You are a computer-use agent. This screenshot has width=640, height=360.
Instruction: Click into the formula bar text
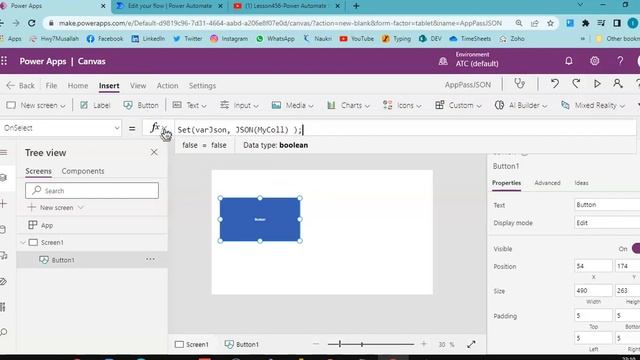(x=240, y=130)
